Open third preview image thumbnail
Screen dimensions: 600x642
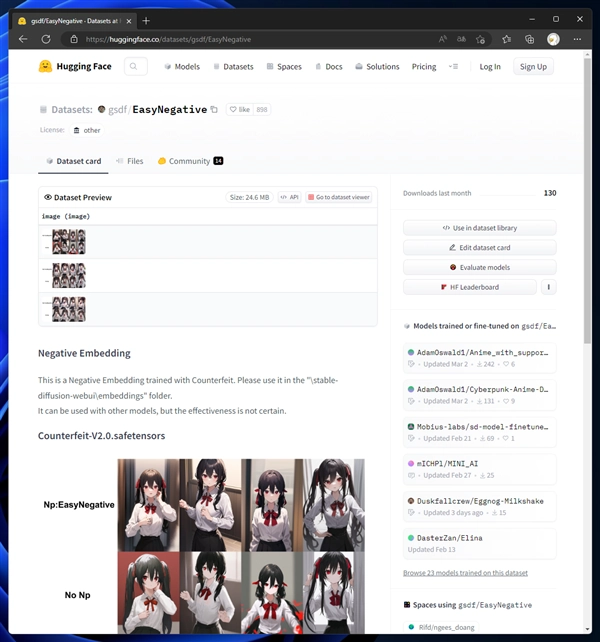pos(69,309)
